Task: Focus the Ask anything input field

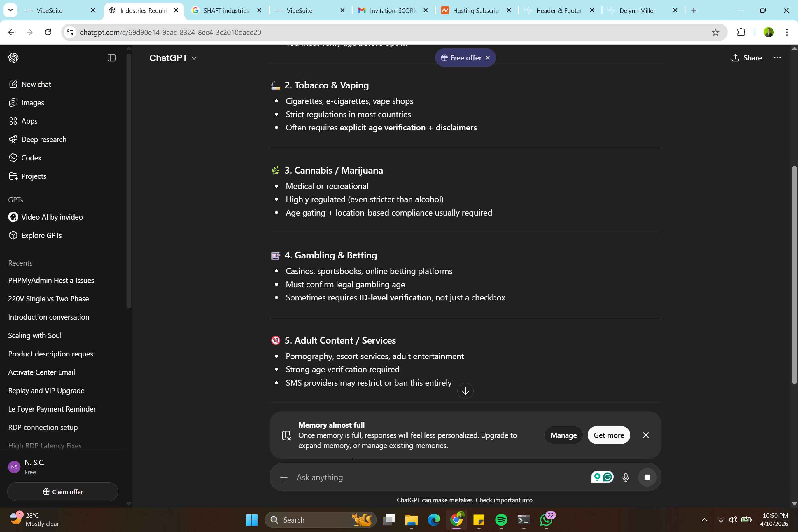Action: point(441,477)
